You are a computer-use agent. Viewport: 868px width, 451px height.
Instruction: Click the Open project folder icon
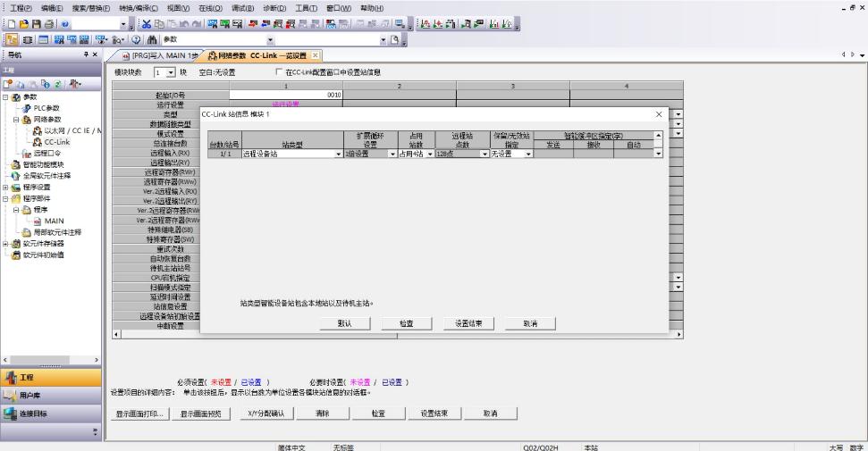(x=24, y=24)
